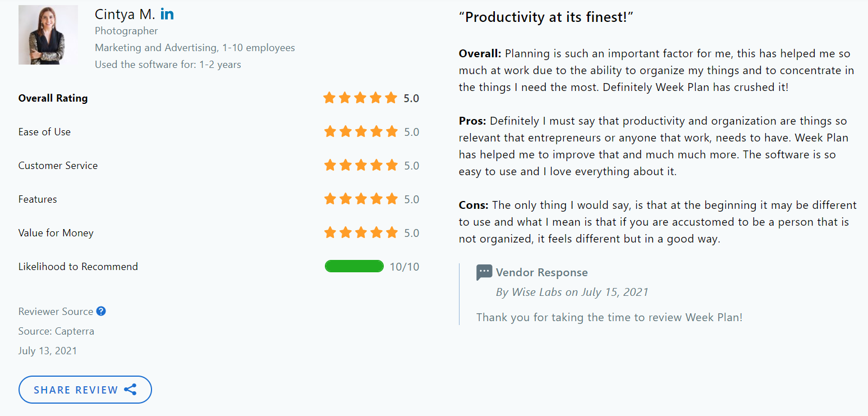Click the third star under Customer Service
Viewport: 868px width, 416px height.
click(x=361, y=165)
